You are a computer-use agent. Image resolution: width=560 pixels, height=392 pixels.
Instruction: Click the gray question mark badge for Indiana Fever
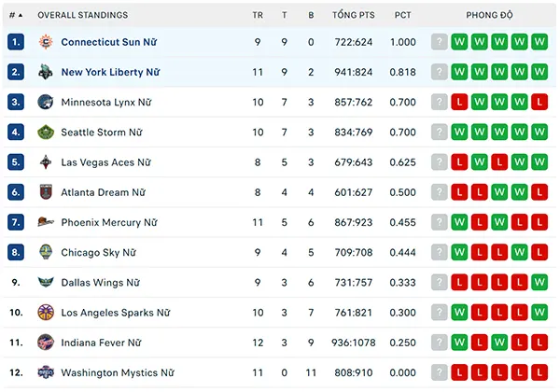tap(440, 343)
